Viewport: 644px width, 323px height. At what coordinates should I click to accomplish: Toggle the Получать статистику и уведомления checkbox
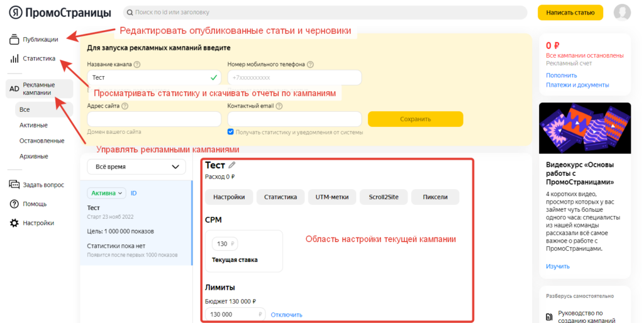point(231,132)
